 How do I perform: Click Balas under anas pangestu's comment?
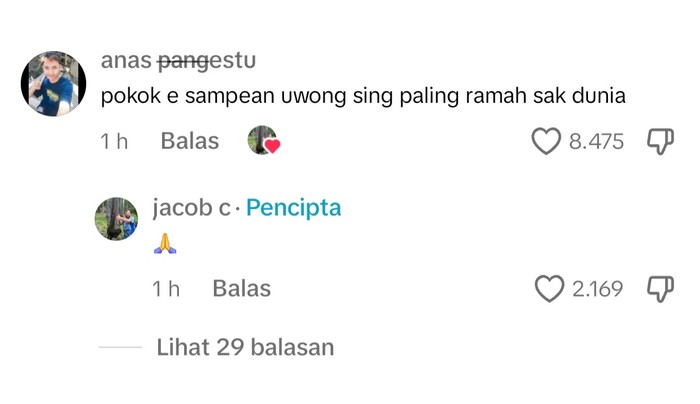(189, 141)
